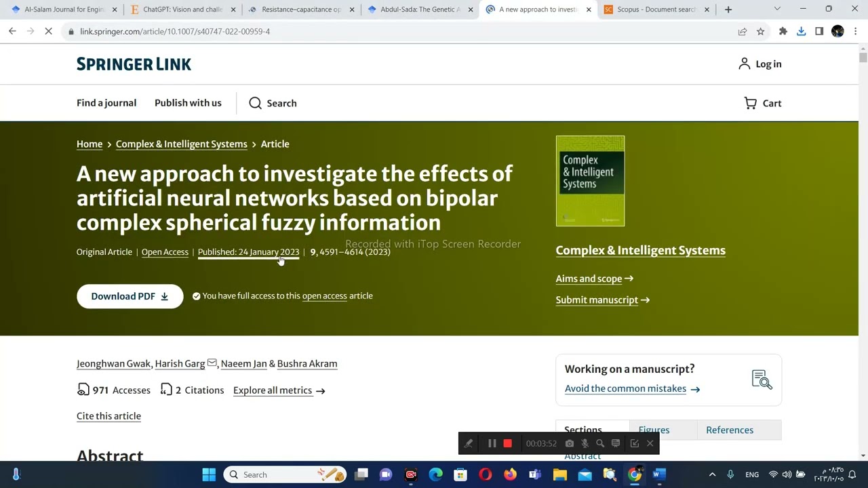Image resolution: width=868 pixels, height=488 pixels.
Task: Switch to Abdul-Sada: The Genetic tab
Action: click(420, 9)
